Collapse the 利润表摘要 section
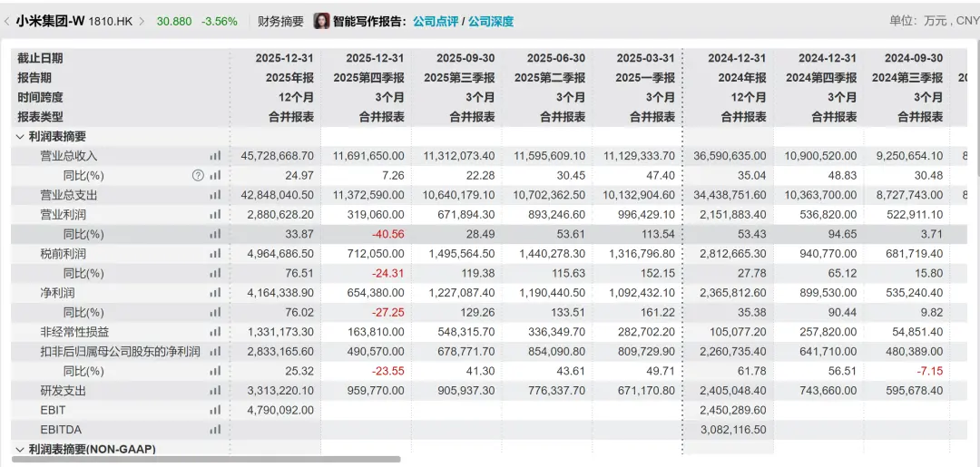The height and width of the screenshot is (467, 980). click(20, 137)
